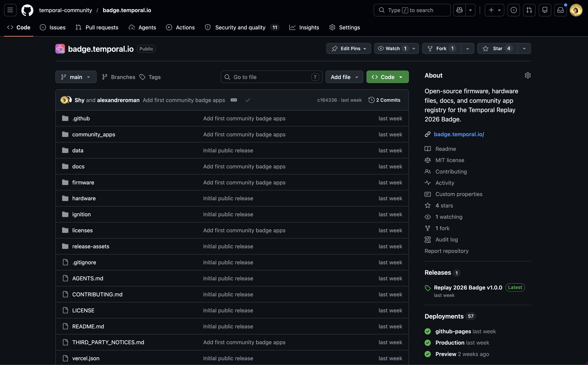Open the notifications inbox
The image size is (588, 365).
click(561, 10)
